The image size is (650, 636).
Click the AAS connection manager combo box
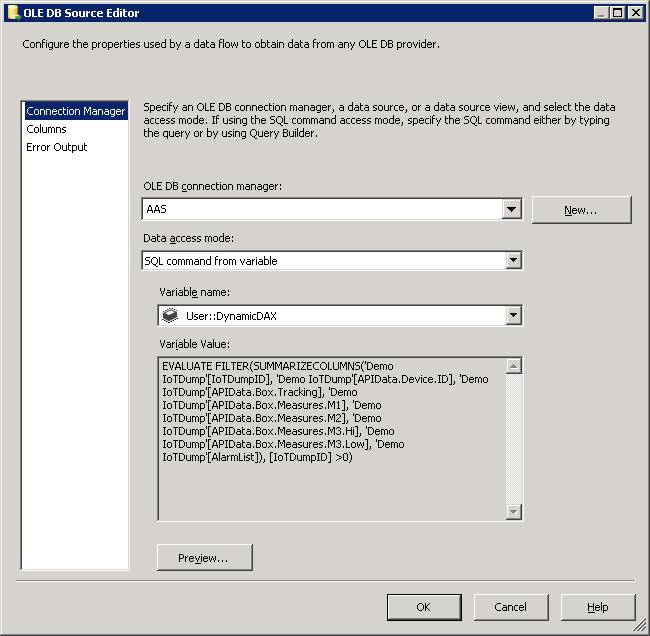[332, 209]
